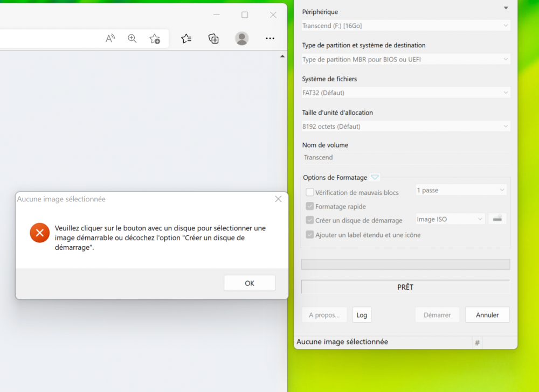Click the disk icon to select an ISO image

coord(497,219)
